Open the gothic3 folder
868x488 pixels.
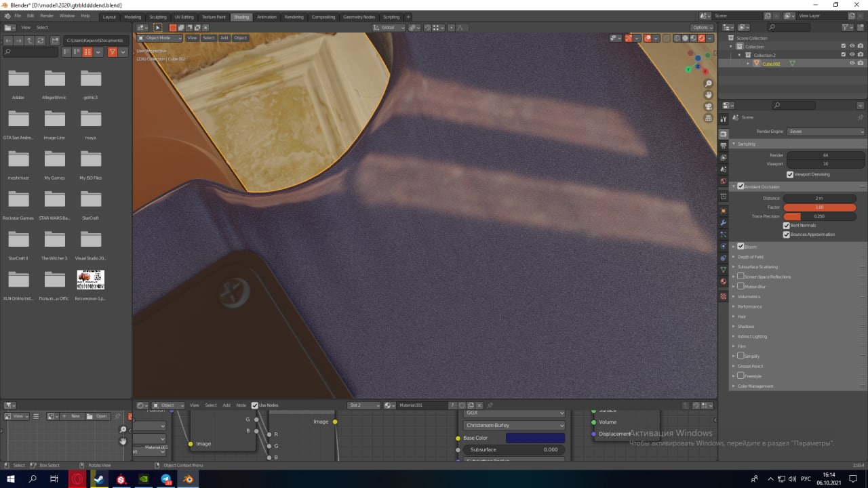tap(90, 84)
